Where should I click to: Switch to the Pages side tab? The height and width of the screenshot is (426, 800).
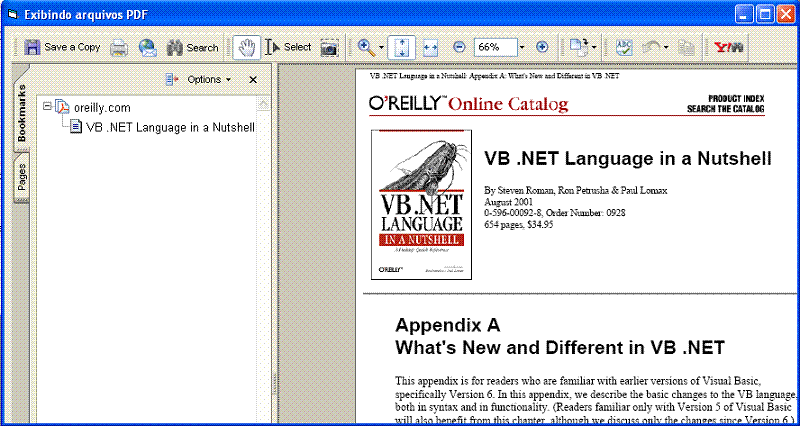click(21, 178)
